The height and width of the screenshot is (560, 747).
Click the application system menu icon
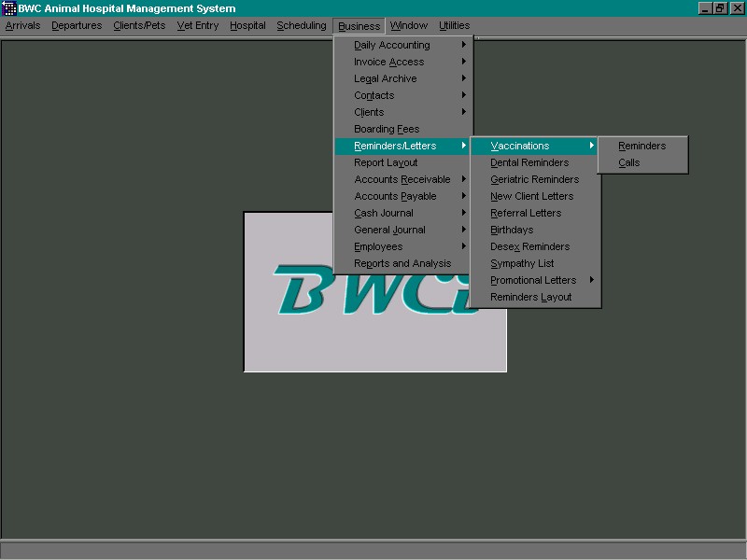9,8
